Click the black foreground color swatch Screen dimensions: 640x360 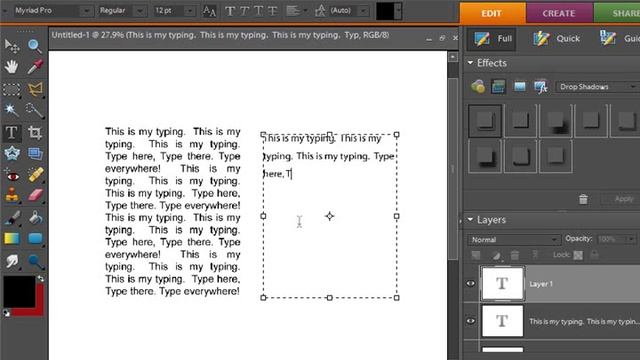19,291
